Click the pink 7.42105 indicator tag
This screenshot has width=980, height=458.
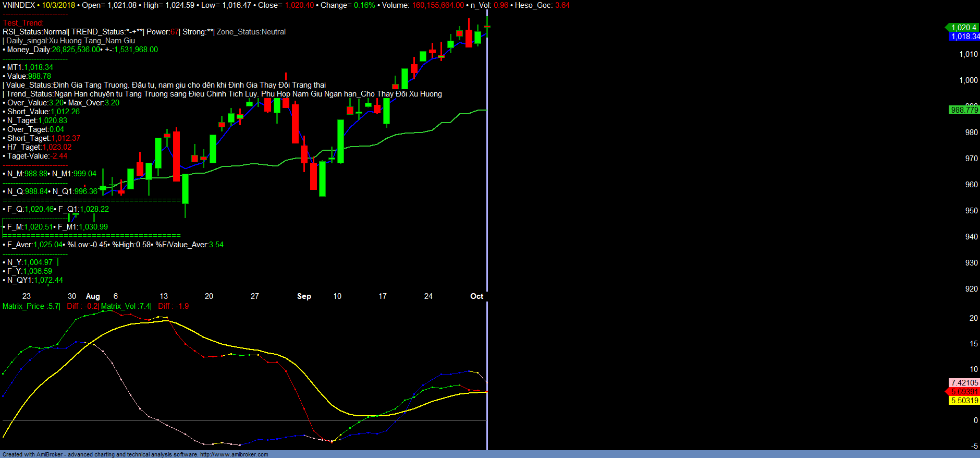coord(964,383)
